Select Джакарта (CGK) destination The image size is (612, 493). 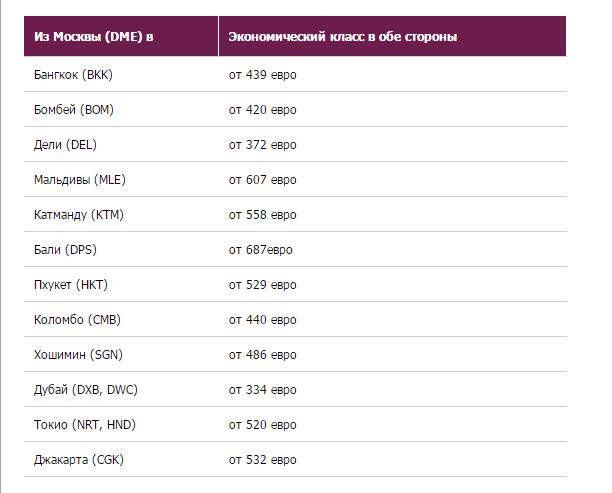click(78, 460)
